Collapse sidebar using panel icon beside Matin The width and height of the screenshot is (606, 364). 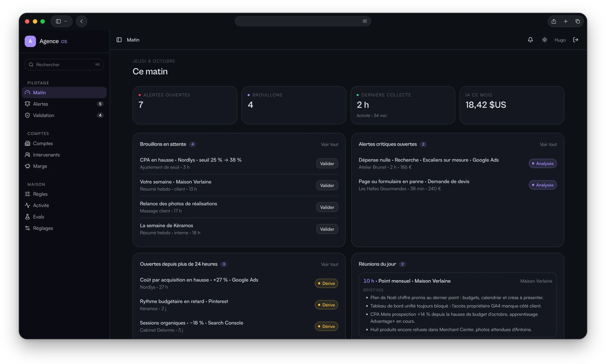pyautogui.click(x=119, y=40)
